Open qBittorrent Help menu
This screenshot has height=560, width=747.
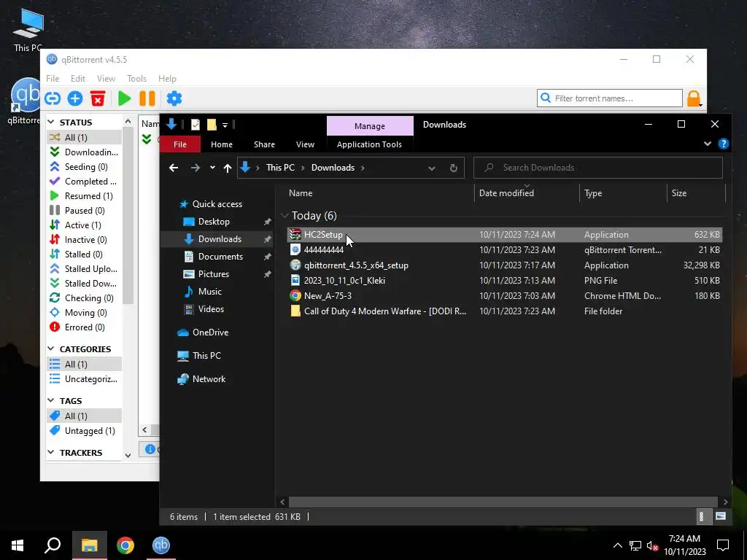[167, 79]
